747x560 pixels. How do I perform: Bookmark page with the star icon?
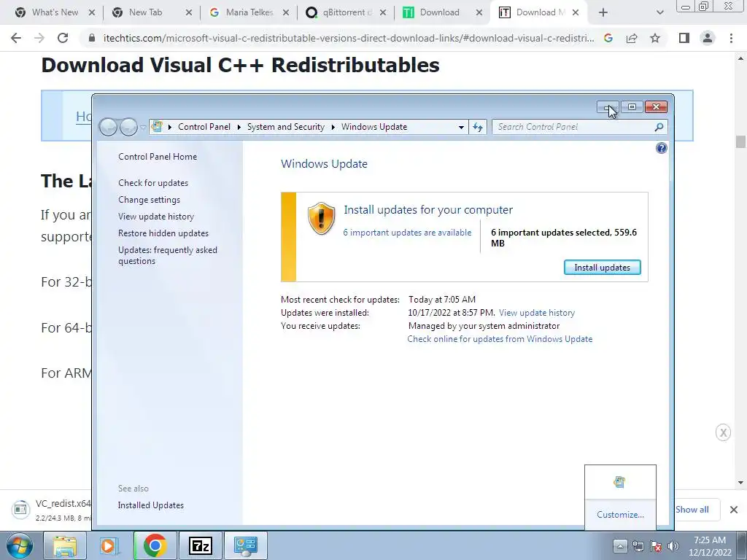(655, 38)
